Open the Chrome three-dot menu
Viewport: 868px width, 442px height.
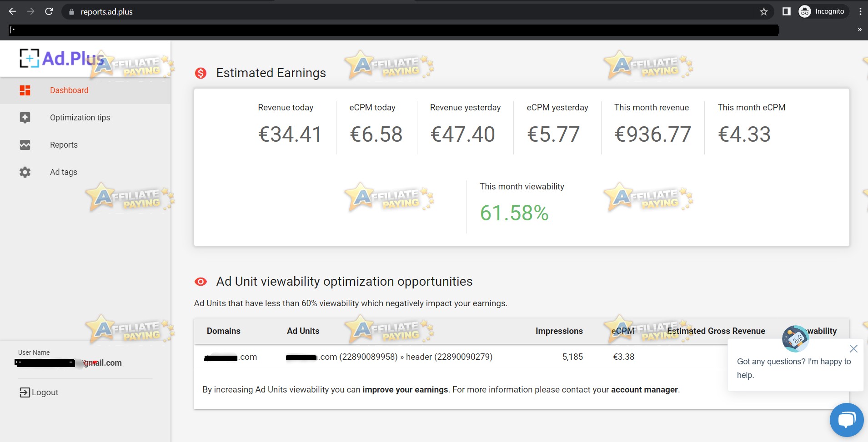[860, 11]
